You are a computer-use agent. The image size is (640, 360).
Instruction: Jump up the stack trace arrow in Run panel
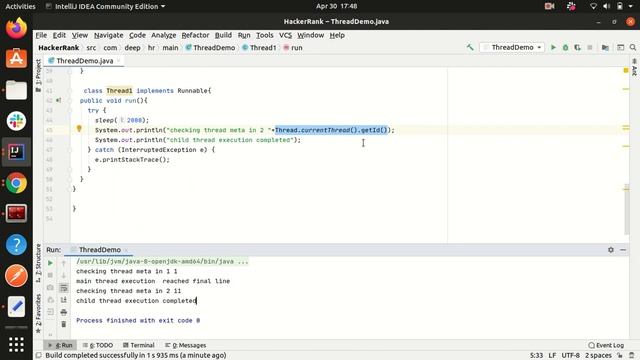[x=64, y=263]
